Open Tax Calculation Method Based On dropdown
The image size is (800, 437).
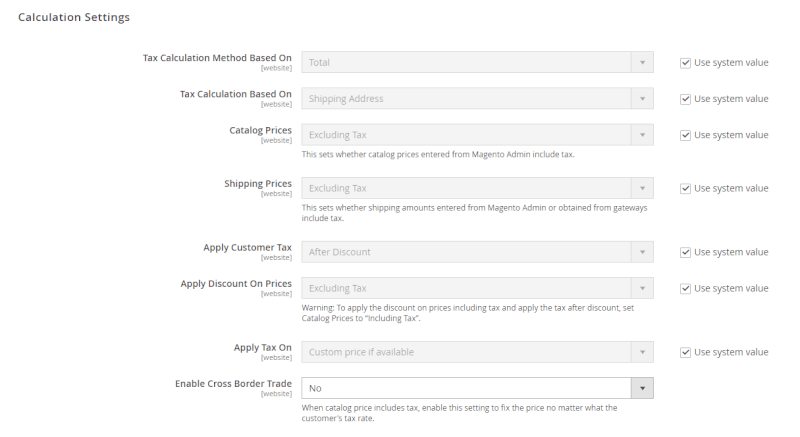click(477, 62)
